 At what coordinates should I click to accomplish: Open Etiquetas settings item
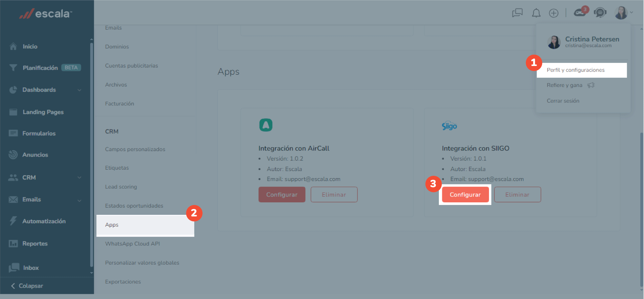[117, 168]
